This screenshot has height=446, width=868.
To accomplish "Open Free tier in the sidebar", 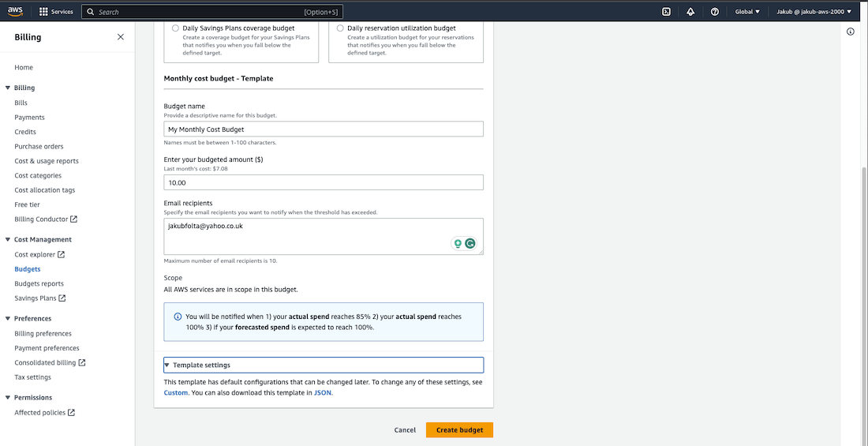I will click(27, 204).
